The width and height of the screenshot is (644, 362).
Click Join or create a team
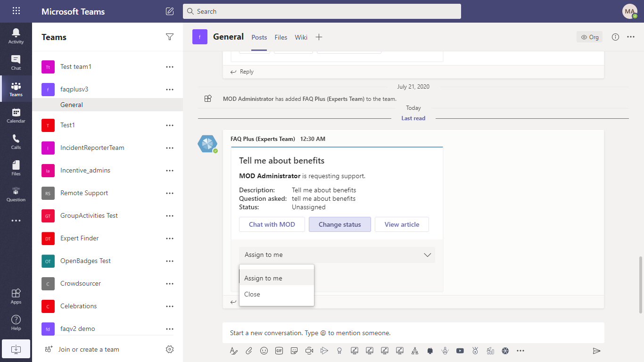point(83,349)
